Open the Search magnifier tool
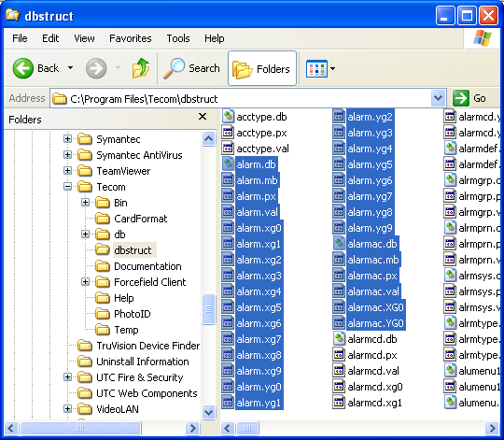The width and height of the screenshot is (504, 440). coord(191,68)
